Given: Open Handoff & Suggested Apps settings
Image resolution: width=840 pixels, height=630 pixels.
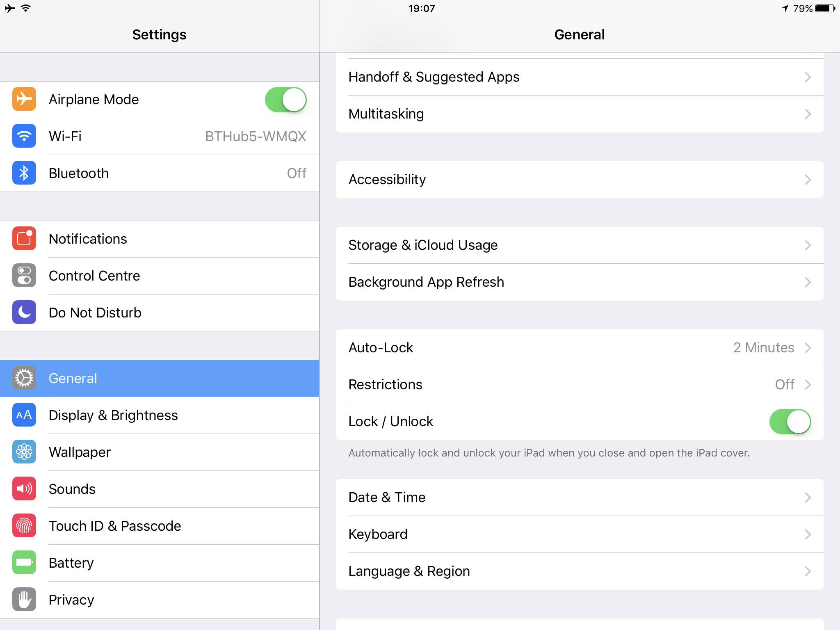Looking at the screenshot, I should coord(580,77).
